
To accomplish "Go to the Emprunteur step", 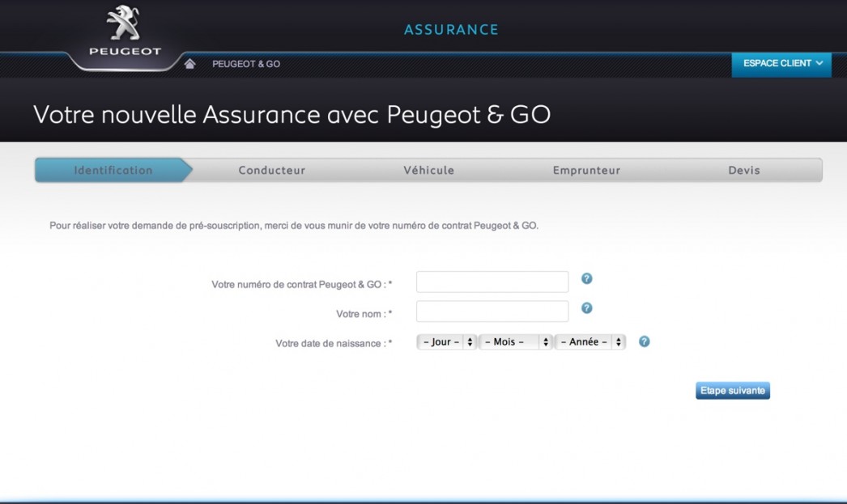I will pos(586,170).
